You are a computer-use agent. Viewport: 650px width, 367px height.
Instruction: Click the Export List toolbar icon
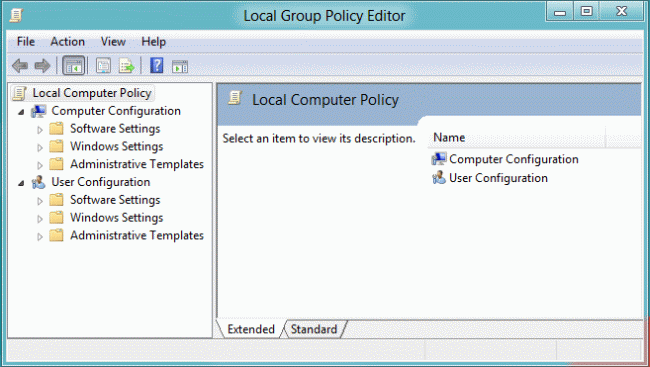tap(126, 66)
